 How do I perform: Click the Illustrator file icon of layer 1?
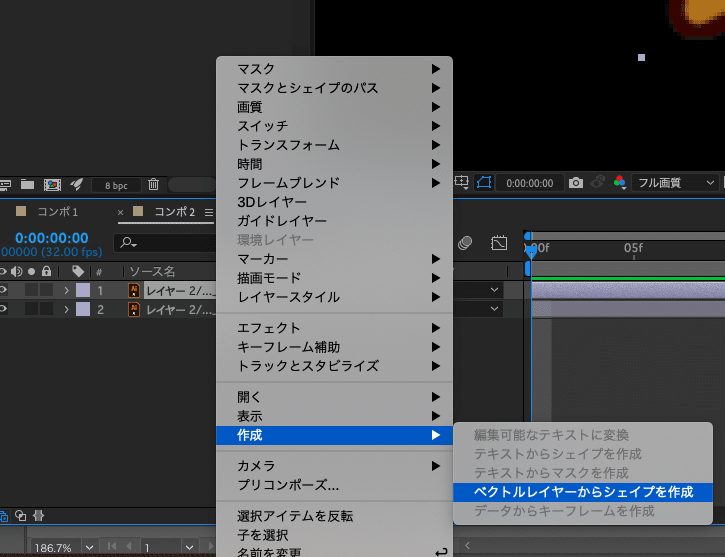[x=134, y=290]
